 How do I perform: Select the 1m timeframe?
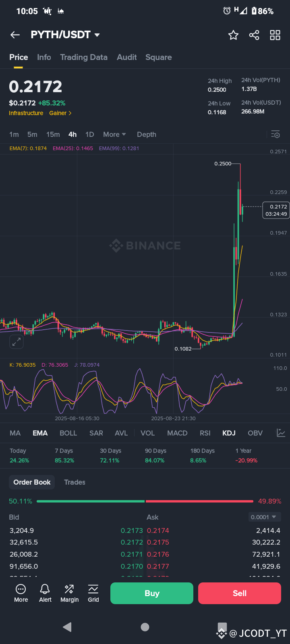(x=14, y=134)
